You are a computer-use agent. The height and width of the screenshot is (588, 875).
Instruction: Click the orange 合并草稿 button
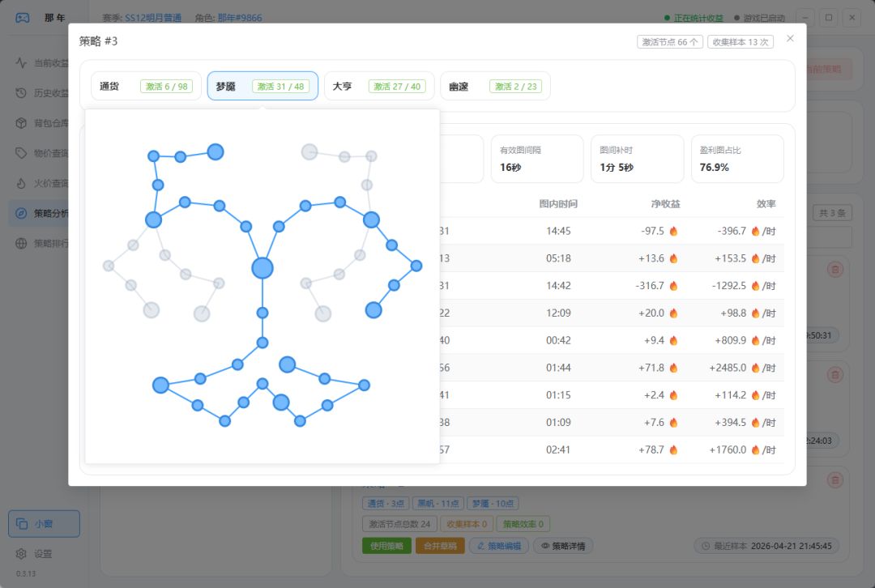pyautogui.click(x=440, y=546)
